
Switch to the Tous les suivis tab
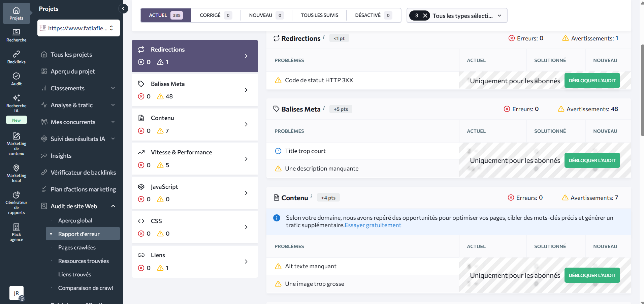click(319, 15)
